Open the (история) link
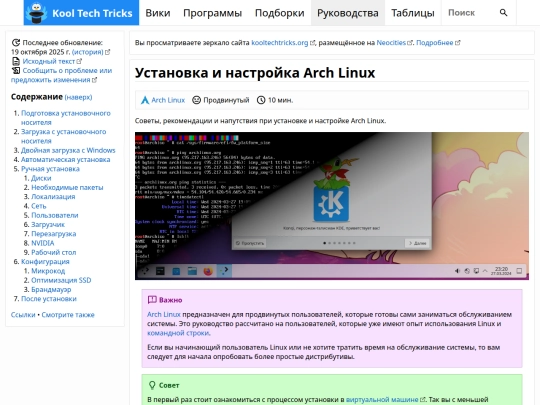The image size is (540, 405). point(87,52)
